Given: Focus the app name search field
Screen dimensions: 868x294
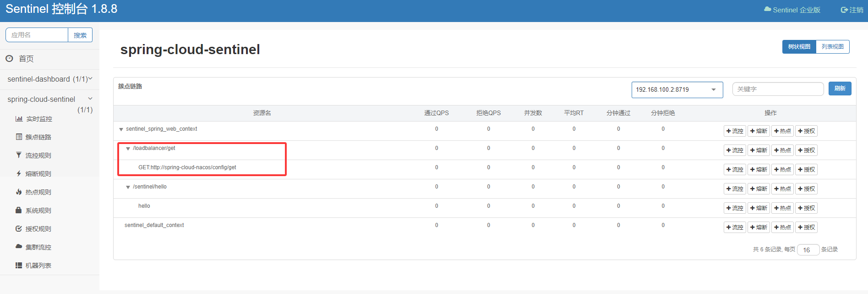Looking at the screenshot, I should coord(37,35).
